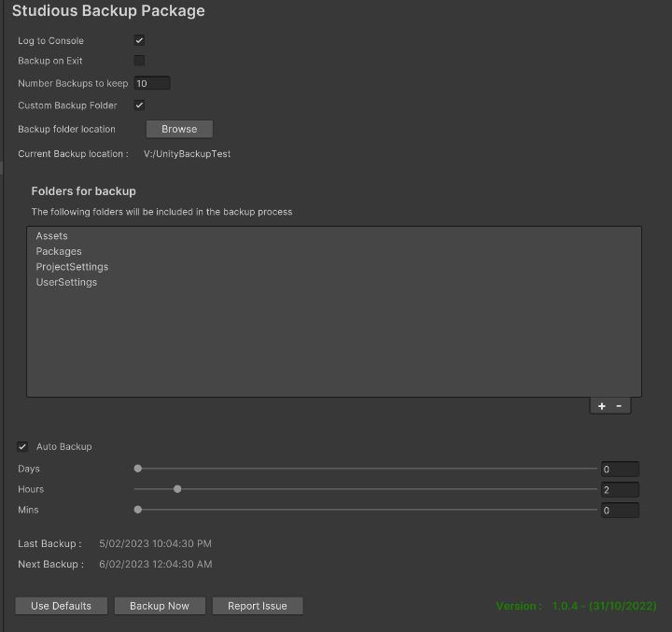This screenshot has height=632, width=672.
Task: Select the UserSettings folder entry
Action: pyautogui.click(x=66, y=282)
